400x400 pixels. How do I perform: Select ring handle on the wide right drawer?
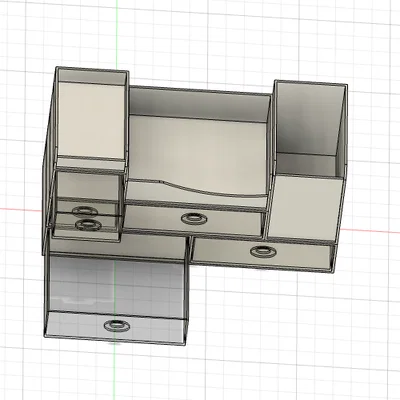point(263,251)
